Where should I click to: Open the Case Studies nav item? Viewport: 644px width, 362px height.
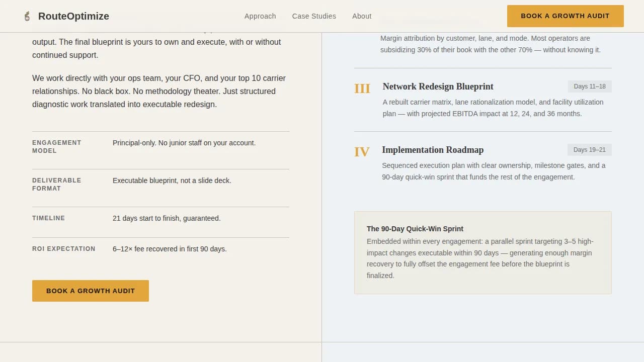click(x=314, y=16)
